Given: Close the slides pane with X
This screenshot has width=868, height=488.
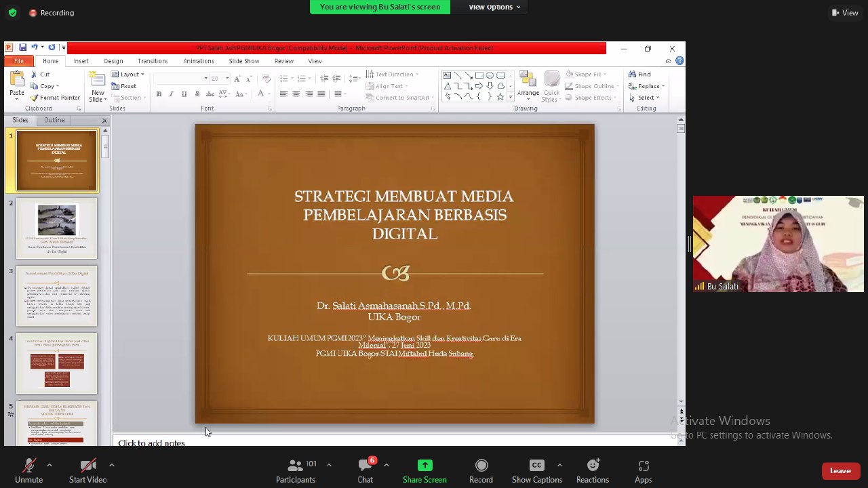Looking at the screenshot, I should [x=104, y=120].
